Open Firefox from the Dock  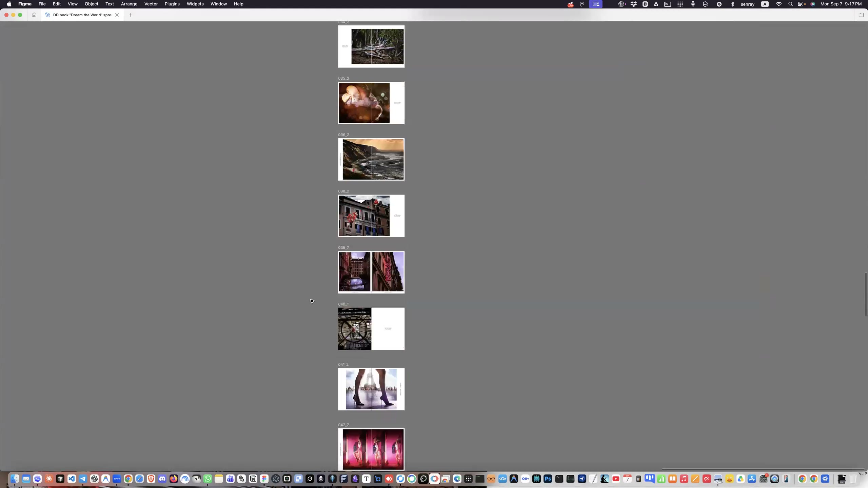(x=174, y=479)
